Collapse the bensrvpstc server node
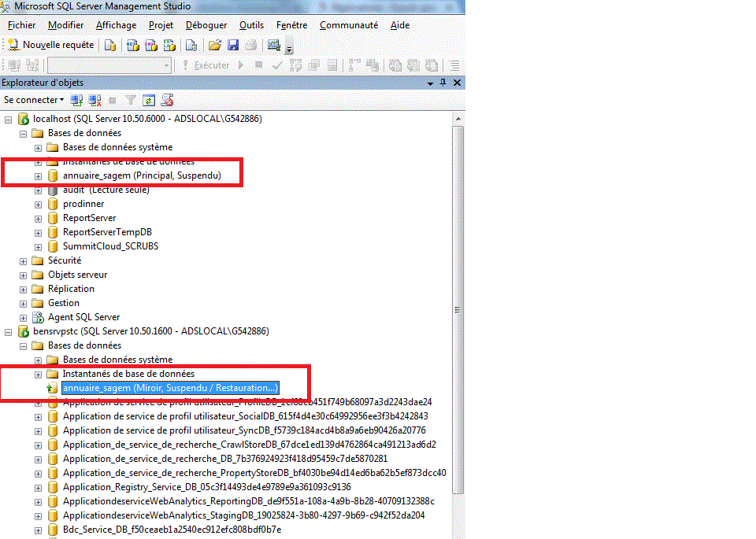The height and width of the screenshot is (539, 756). 8,332
